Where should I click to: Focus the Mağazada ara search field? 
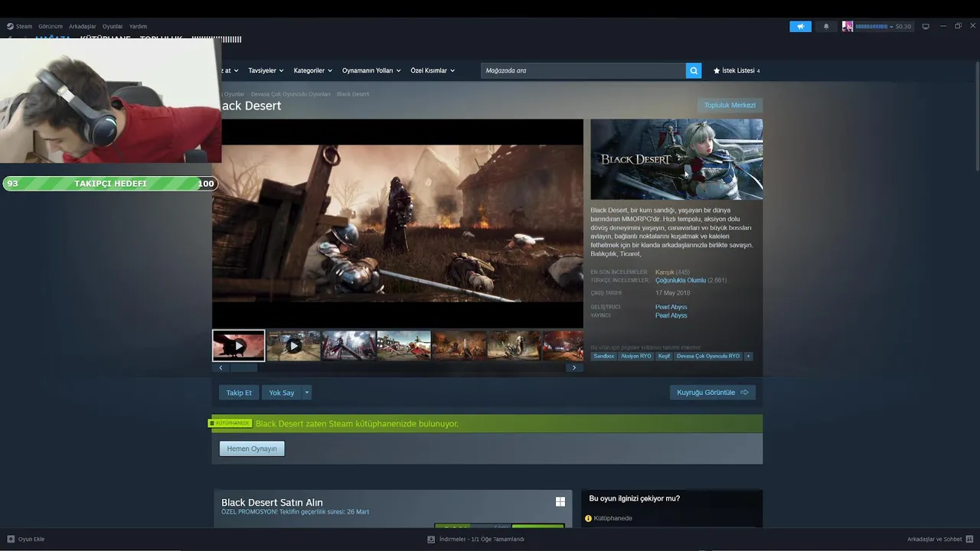583,70
